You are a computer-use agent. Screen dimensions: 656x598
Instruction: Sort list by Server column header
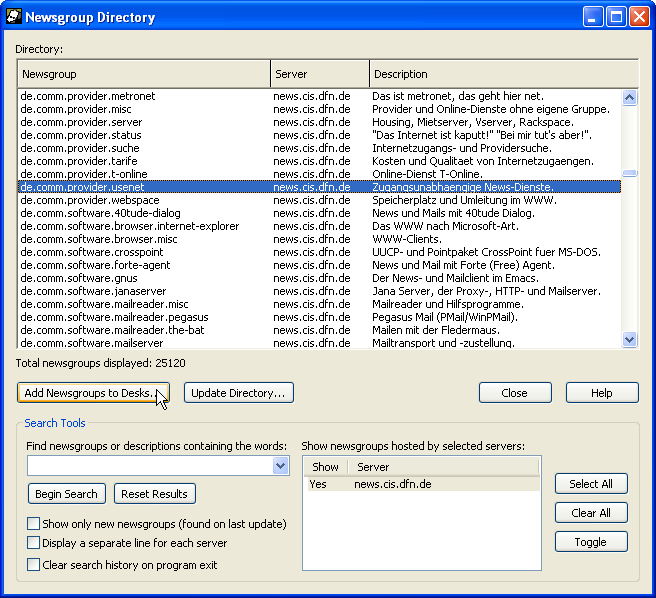319,74
